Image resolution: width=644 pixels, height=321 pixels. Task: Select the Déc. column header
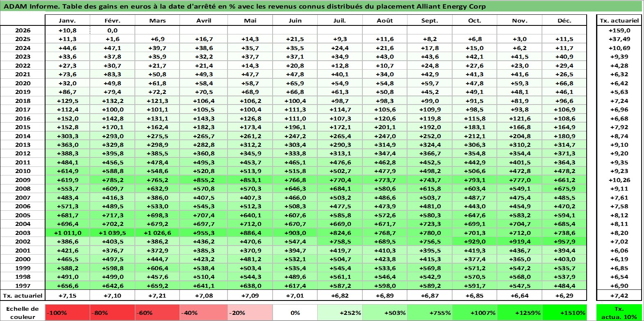[x=564, y=20]
